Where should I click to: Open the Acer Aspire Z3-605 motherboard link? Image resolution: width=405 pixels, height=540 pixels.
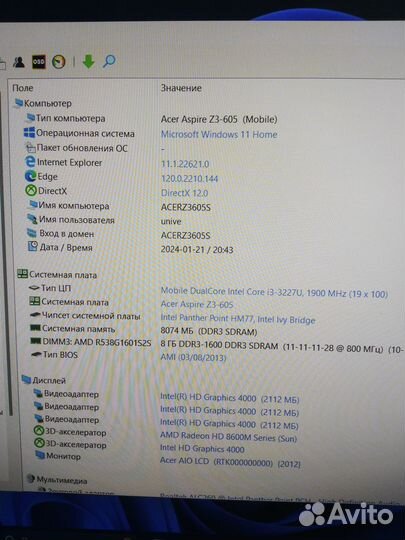pos(197,304)
